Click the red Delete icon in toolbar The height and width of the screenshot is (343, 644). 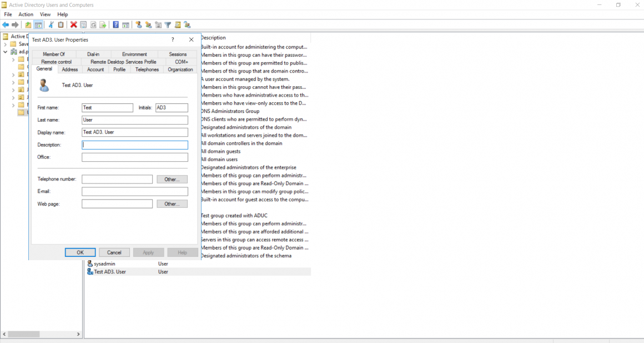point(73,25)
